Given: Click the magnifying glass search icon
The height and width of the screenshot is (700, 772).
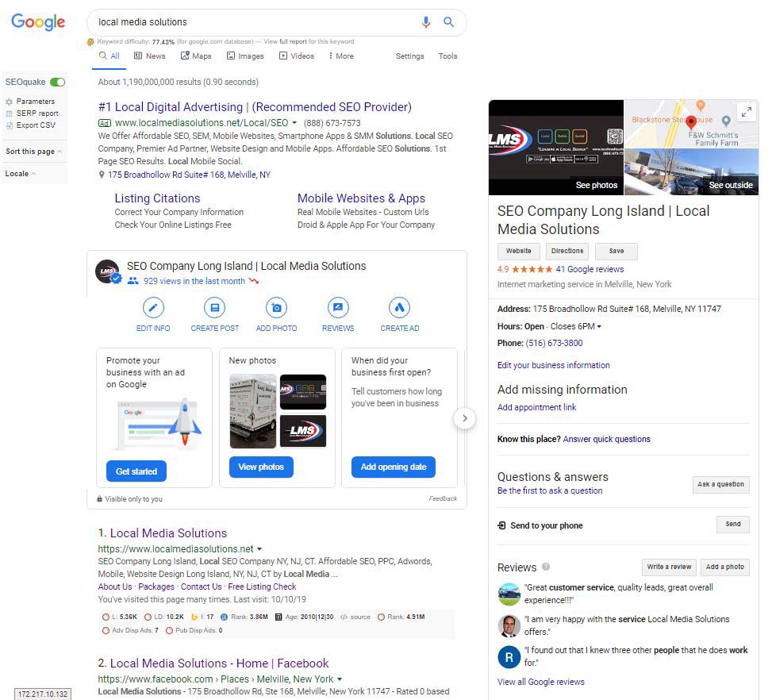Looking at the screenshot, I should (x=449, y=22).
